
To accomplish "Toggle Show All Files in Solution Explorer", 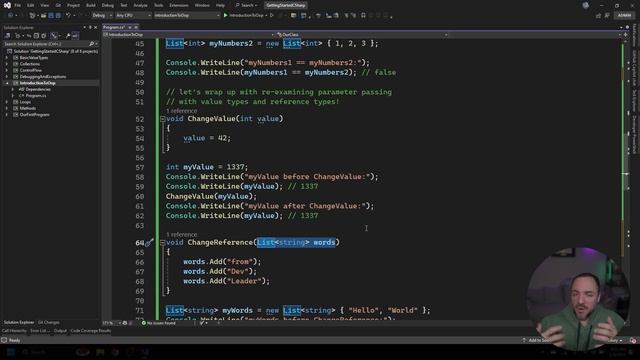I will 43,36.
